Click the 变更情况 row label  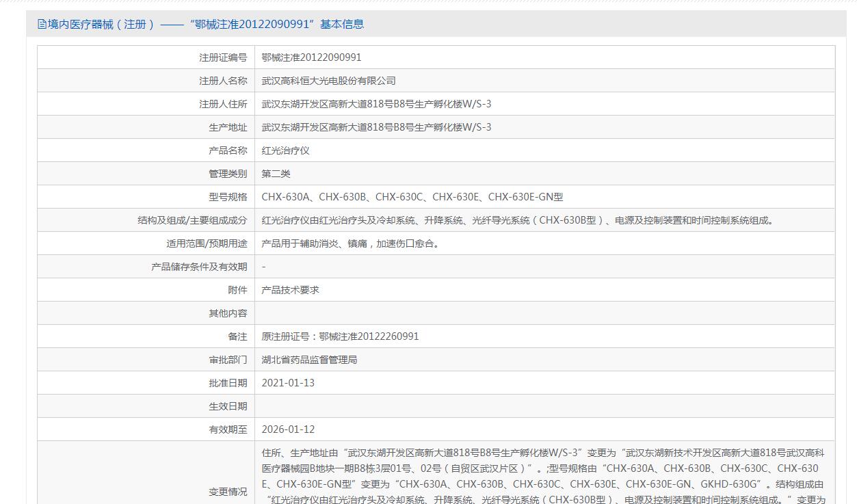[228, 492]
